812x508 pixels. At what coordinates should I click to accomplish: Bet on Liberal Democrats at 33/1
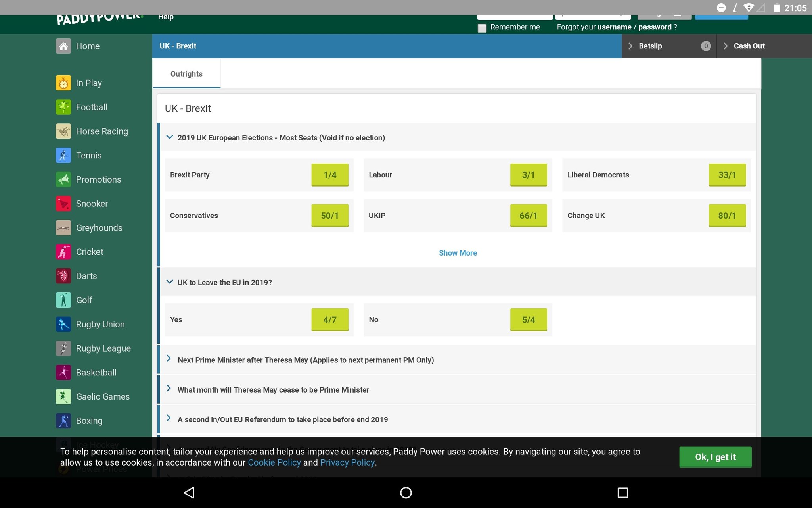[727, 175]
